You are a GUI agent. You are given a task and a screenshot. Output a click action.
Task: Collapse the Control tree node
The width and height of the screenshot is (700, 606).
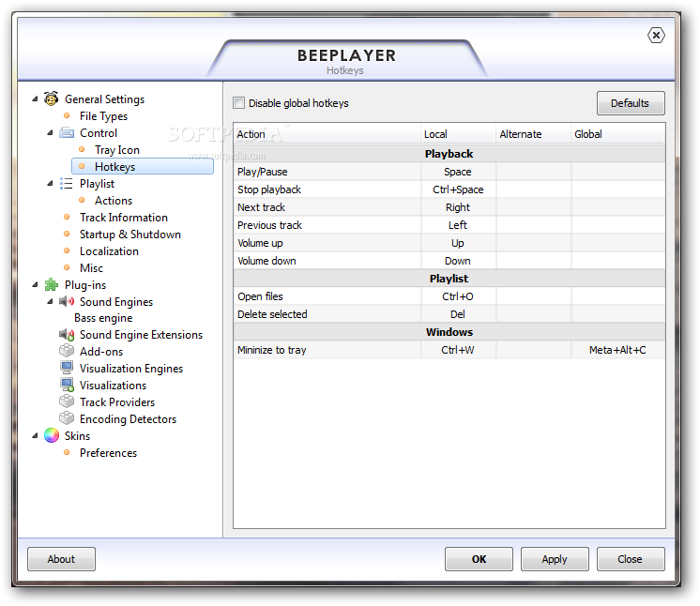point(50,133)
